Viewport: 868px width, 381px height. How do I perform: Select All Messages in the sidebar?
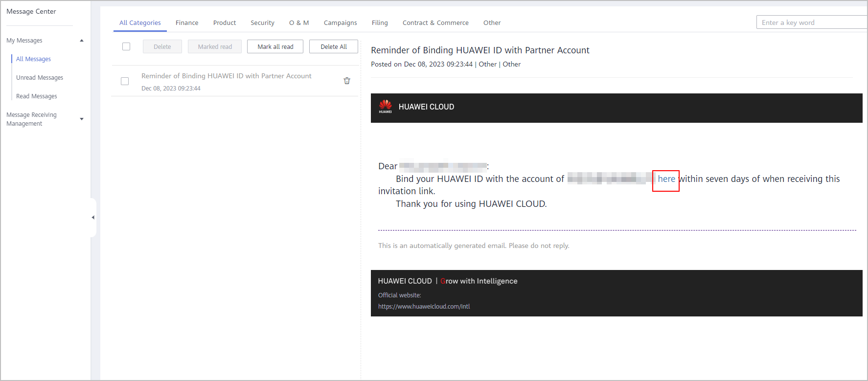(x=33, y=59)
